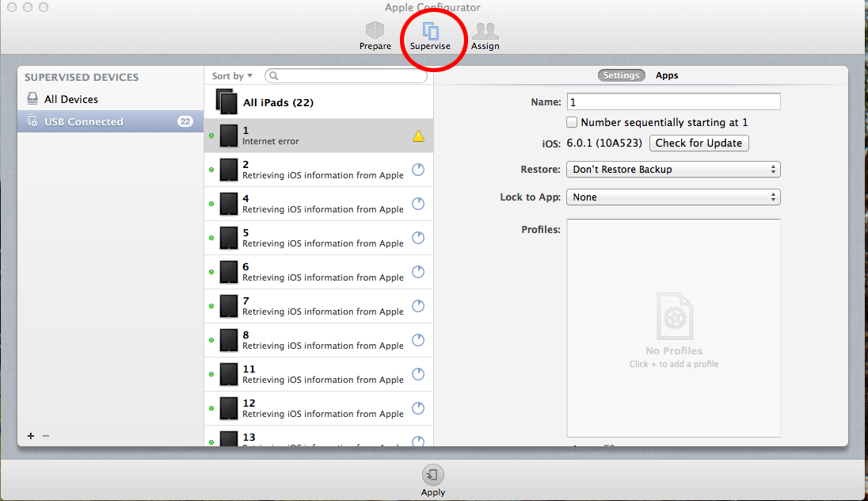
Task: Click Check for Update button
Action: (x=699, y=143)
